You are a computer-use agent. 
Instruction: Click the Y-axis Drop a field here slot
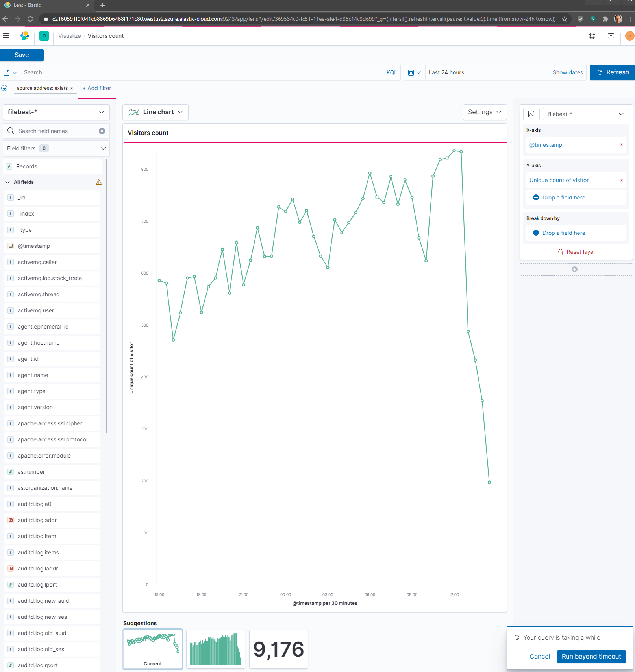coord(576,198)
